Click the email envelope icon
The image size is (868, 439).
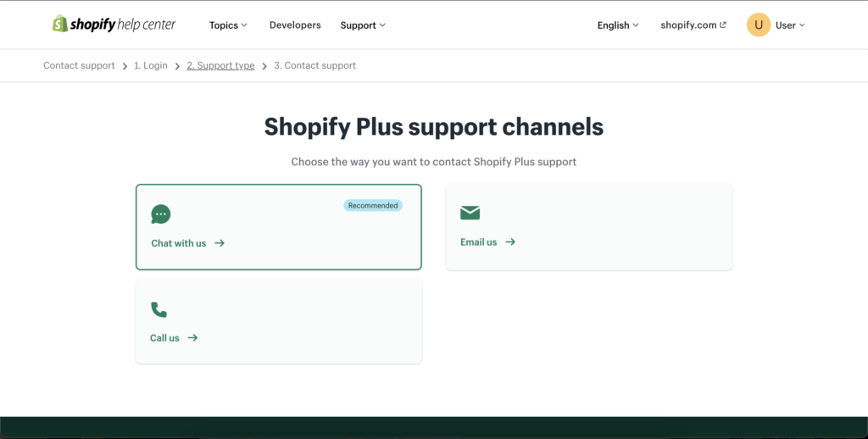[470, 213]
